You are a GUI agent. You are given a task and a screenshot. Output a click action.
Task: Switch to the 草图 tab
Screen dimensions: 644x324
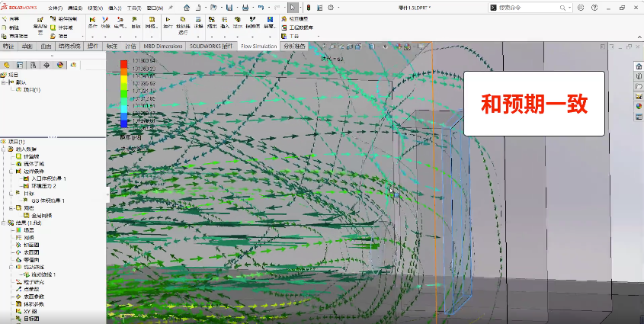(27, 46)
